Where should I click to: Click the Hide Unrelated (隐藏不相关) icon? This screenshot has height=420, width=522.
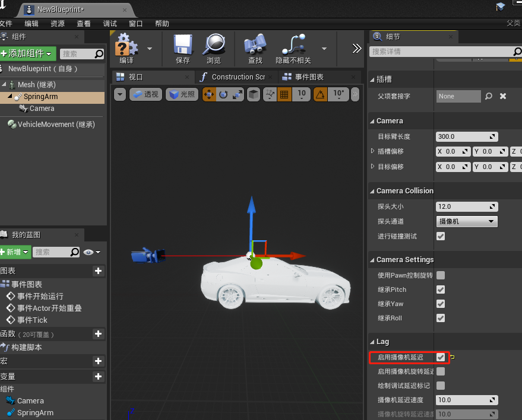click(x=293, y=44)
